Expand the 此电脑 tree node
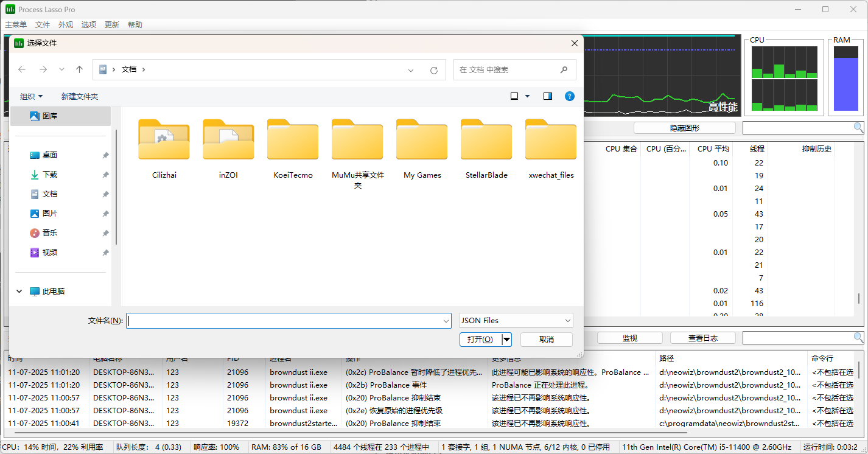Image resolution: width=868 pixels, height=454 pixels. click(x=19, y=292)
